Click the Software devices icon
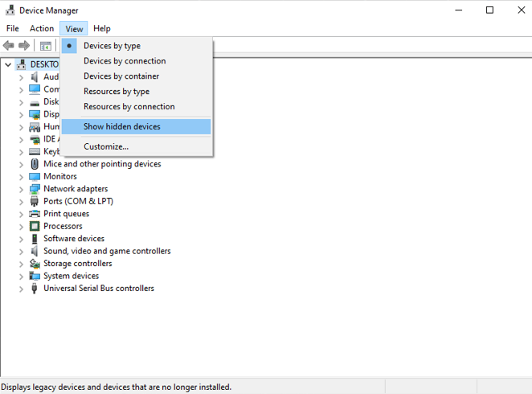The height and width of the screenshot is (394, 532). click(x=35, y=239)
